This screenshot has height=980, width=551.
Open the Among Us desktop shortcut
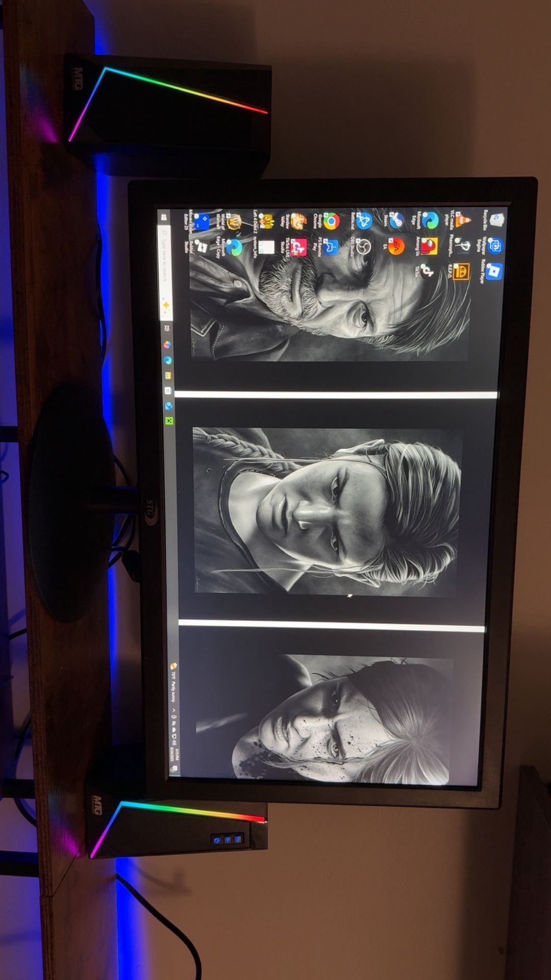click(x=426, y=246)
